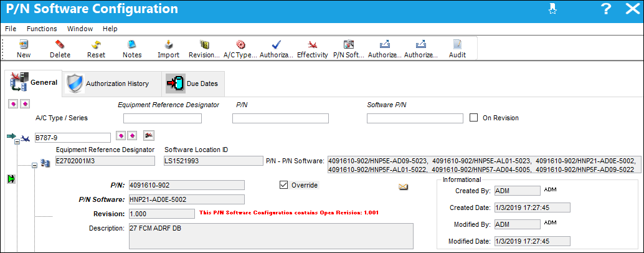
Task: Click the Description box 27 FCM ADRF DB
Action: [x=271, y=236]
